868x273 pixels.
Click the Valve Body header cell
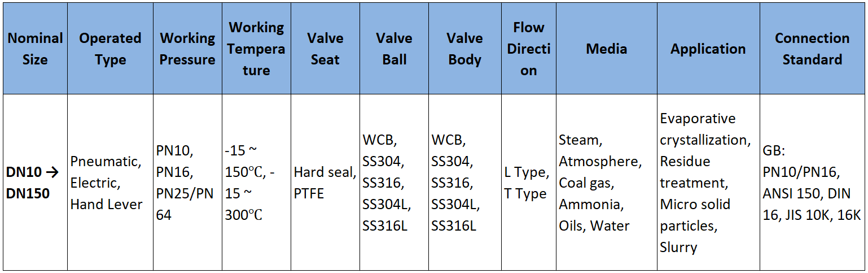coord(464,49)
